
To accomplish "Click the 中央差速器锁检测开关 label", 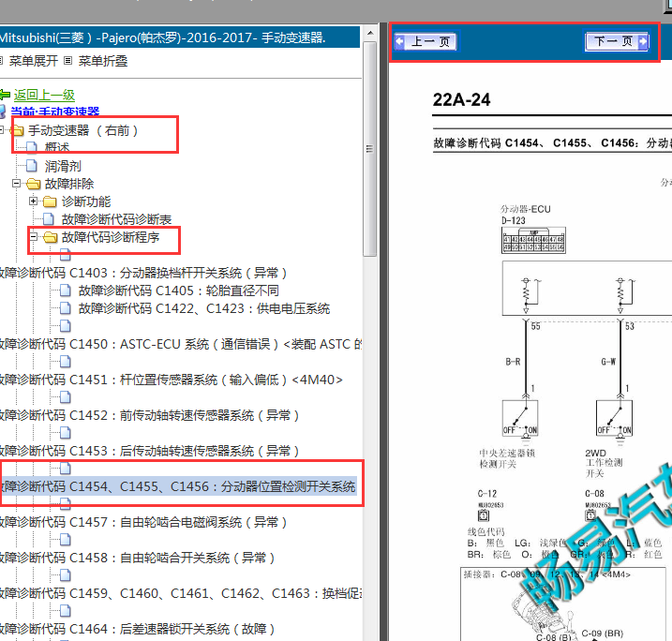I will point(507,458).
